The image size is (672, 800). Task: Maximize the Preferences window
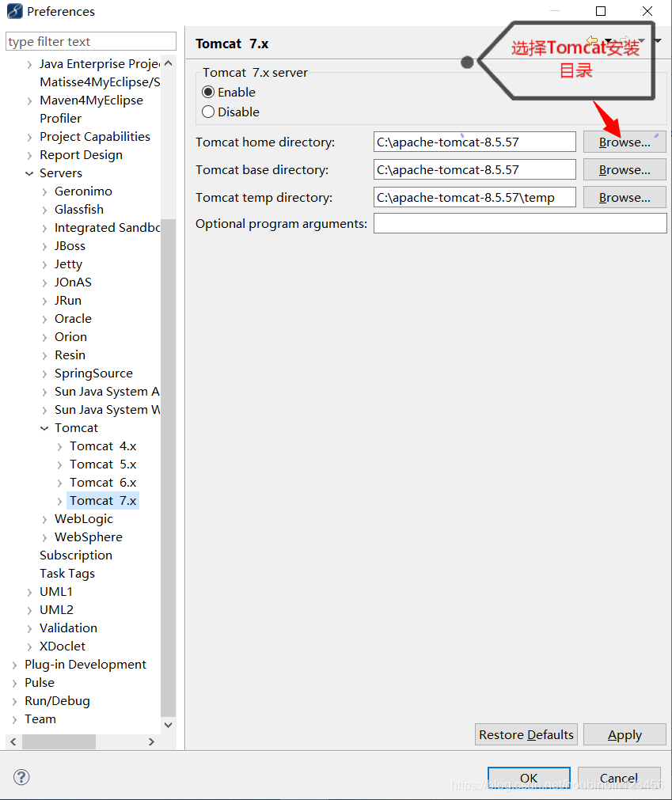coord(601,11)
